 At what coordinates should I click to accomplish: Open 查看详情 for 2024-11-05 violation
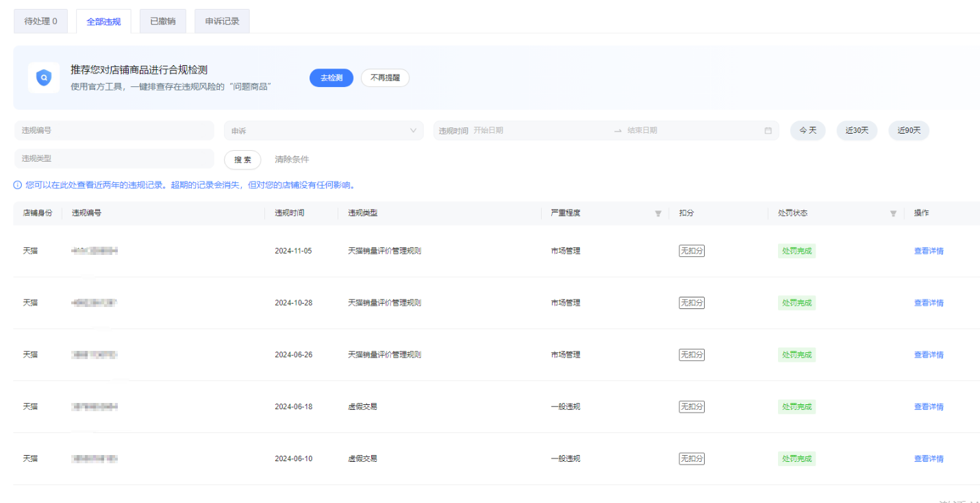coord(929,251)
